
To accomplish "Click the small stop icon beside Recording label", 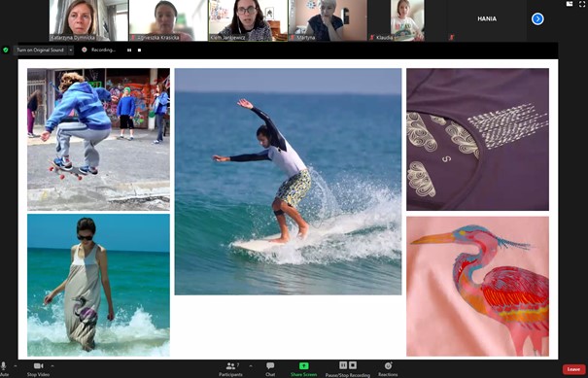I will (x=140, y=51).
